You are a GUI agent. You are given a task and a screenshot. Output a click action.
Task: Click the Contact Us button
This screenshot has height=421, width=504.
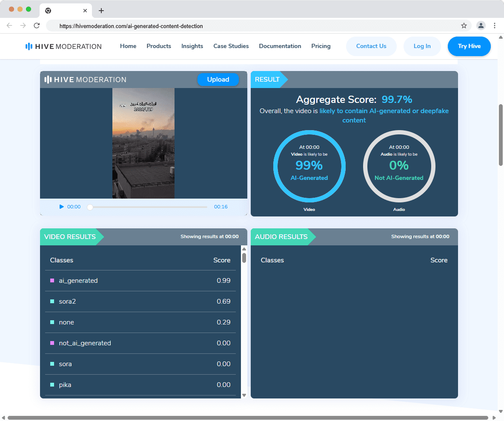click(371, 46)
